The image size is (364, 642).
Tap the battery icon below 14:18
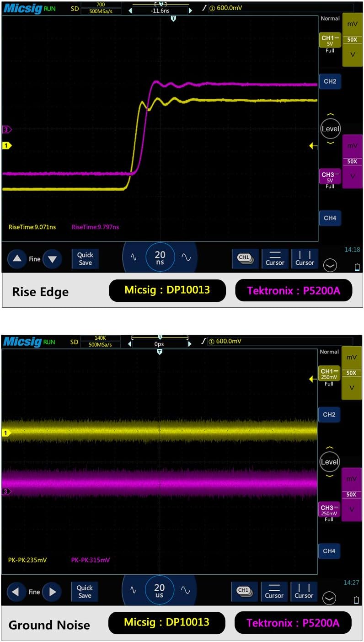click(357, 267)
